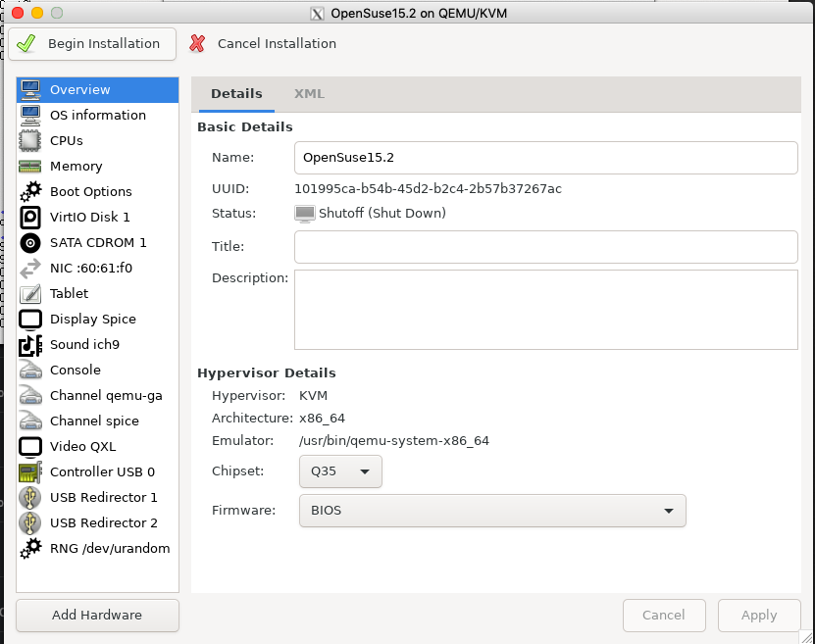Select the OS information list entry
The width and height of the screenshot is (815, 644).
pyautogui.click(x=98, y=116)
